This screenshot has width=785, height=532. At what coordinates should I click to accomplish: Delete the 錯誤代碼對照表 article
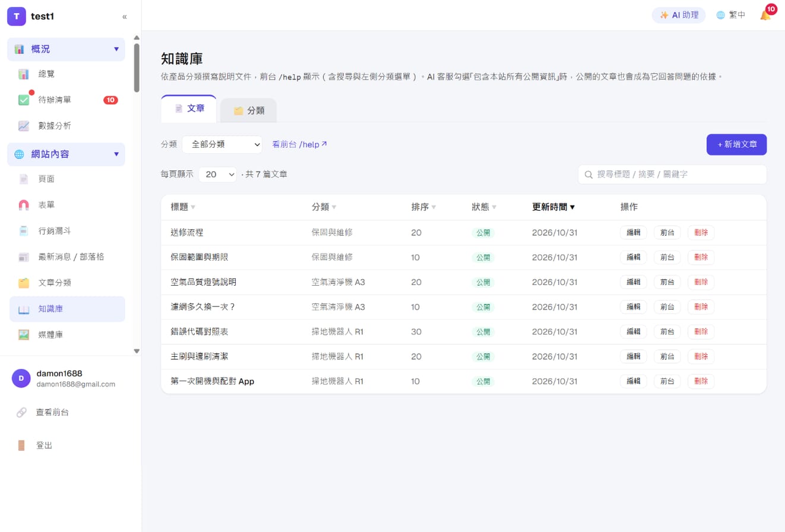tap(701, 332)
